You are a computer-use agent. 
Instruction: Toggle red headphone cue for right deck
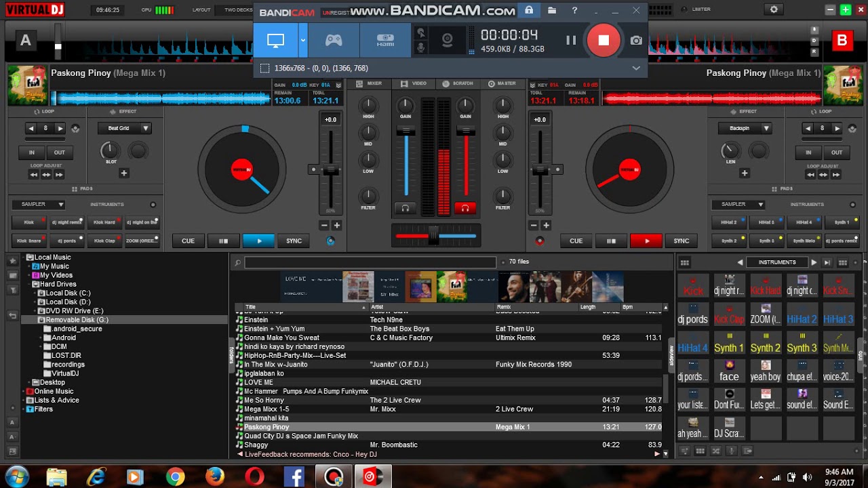tap(465, 208)
